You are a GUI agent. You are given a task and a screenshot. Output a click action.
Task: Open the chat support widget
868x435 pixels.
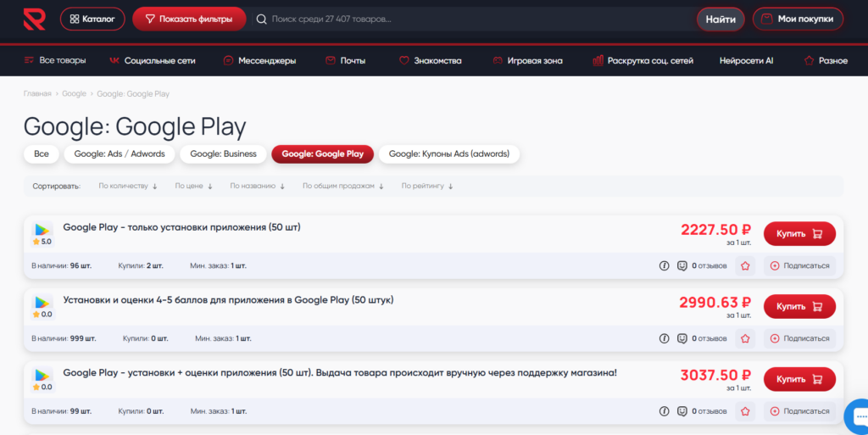858,416
